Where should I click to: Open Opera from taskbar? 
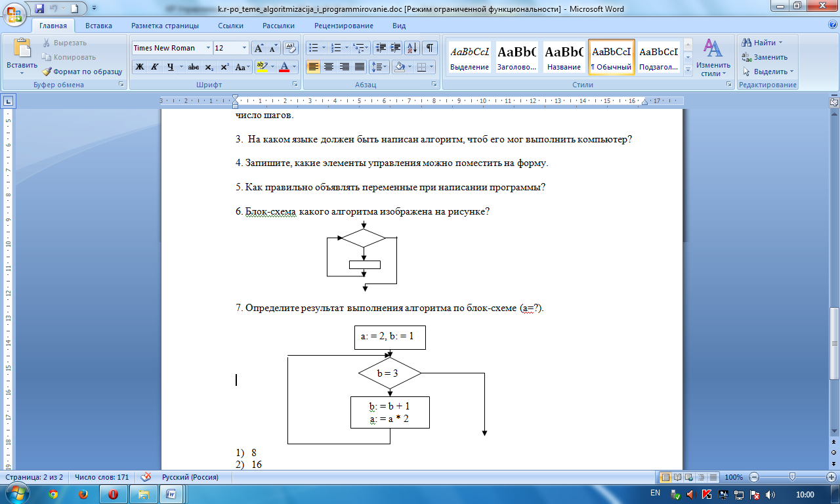click(114, 494)
